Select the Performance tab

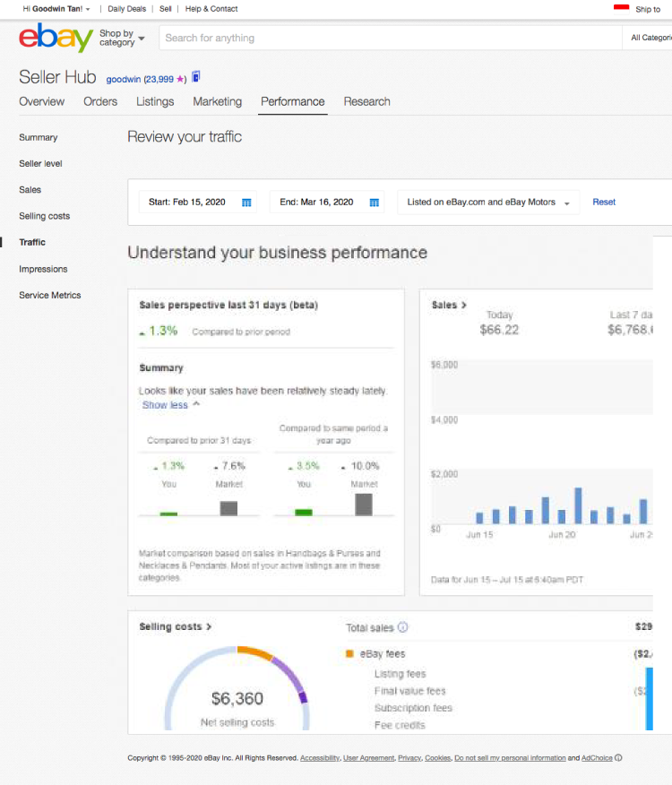point(292,101)
